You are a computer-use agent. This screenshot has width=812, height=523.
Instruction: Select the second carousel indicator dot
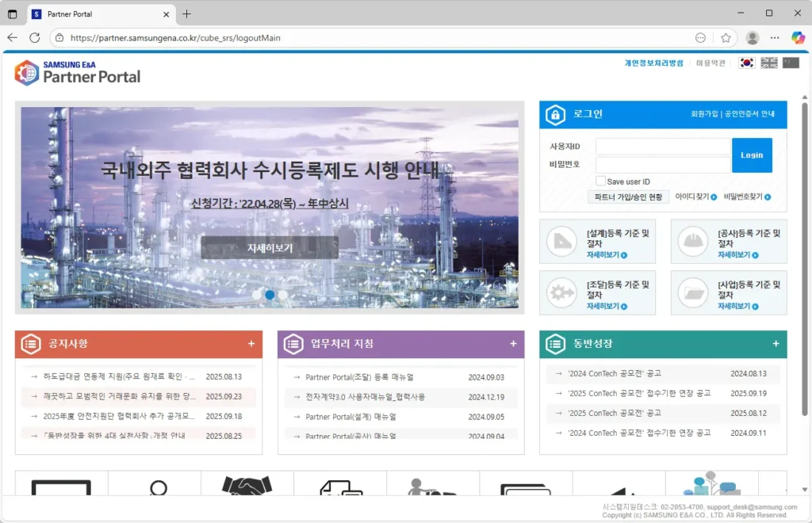(x=269, y=295)
